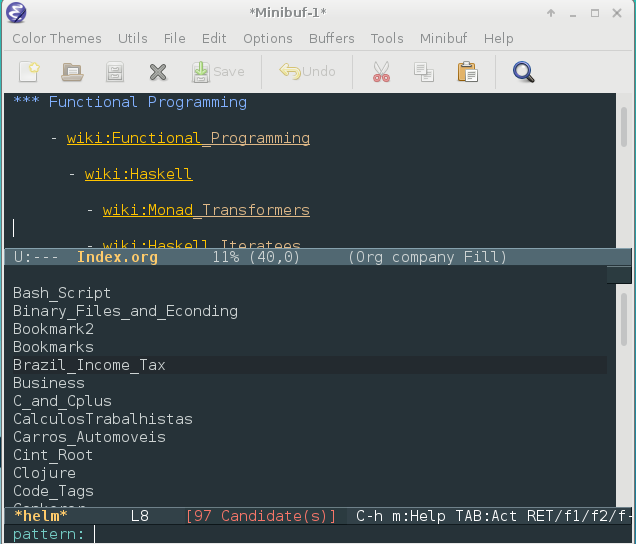
Task: Select Binary_Files_and_Econding candidate
Action: coord(125,311)
